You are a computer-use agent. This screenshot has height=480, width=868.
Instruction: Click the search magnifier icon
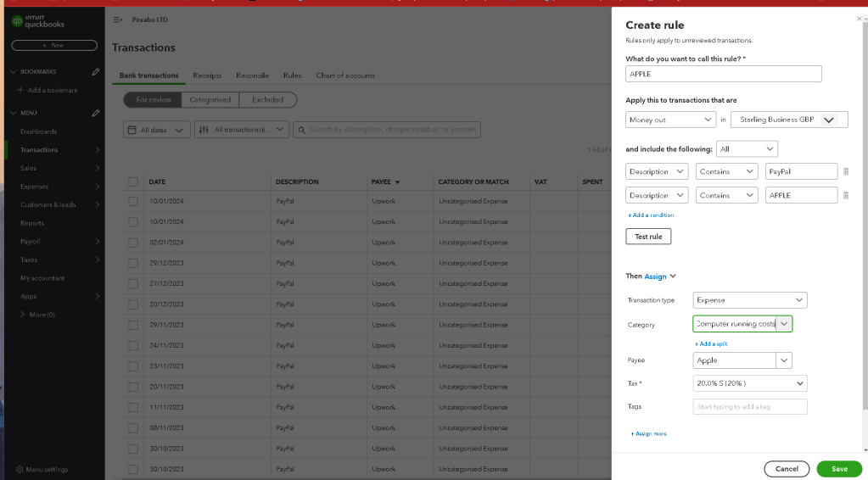pos(302,130)
